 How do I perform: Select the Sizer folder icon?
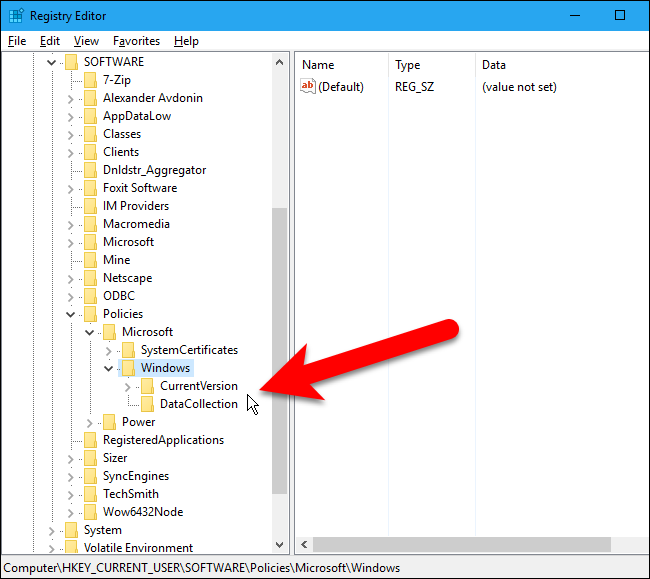coord(90,458)
